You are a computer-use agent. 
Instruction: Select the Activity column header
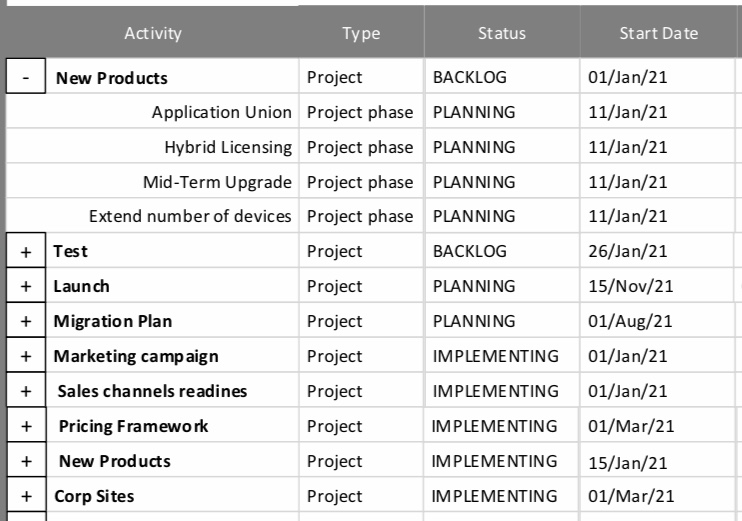tap(152, 33)
